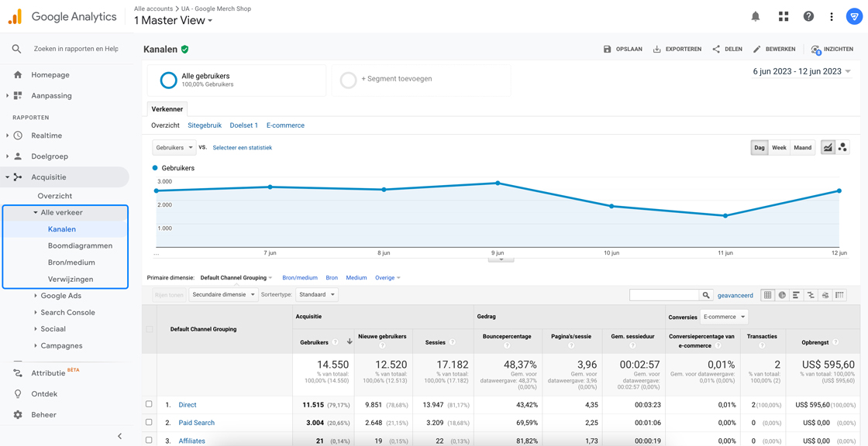Click the Opslaan save icon

[608, 50]
